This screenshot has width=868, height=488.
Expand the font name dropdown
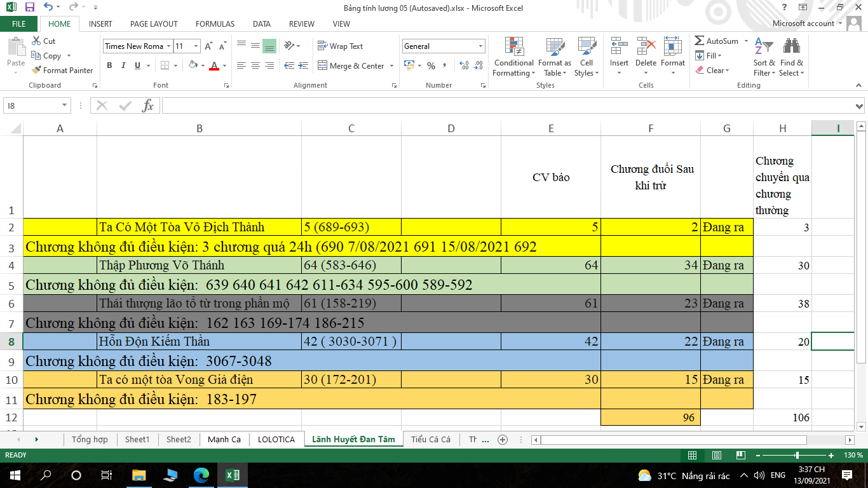click(x=168, y=46)
